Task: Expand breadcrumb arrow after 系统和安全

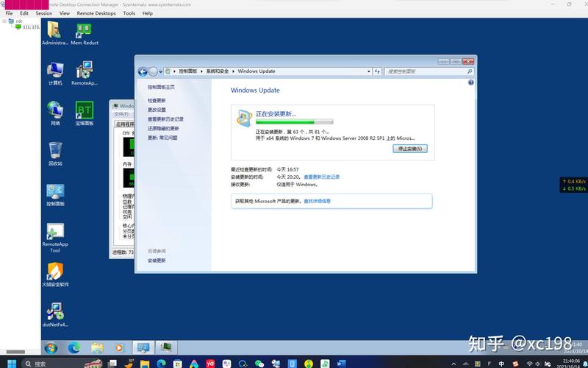Action: [x=233, y=71]
